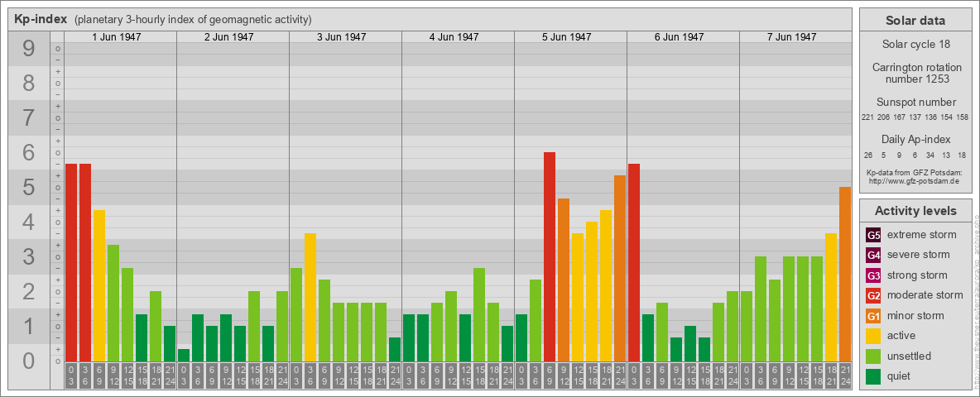Click the '0 3' time slot under 1 Jun
The height and width of the screenshot is (397, 980).
pyautogui.click(x=71, y=375)
